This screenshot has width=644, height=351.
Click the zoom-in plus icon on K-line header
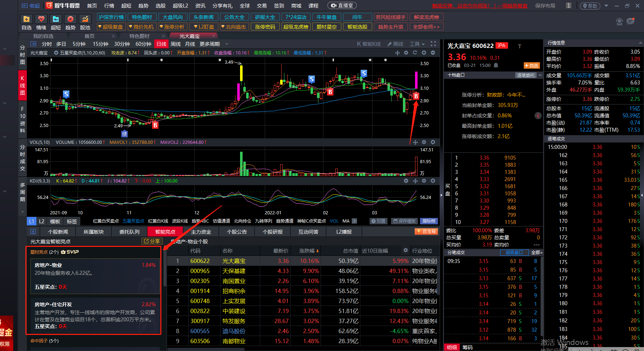point(424,53)
